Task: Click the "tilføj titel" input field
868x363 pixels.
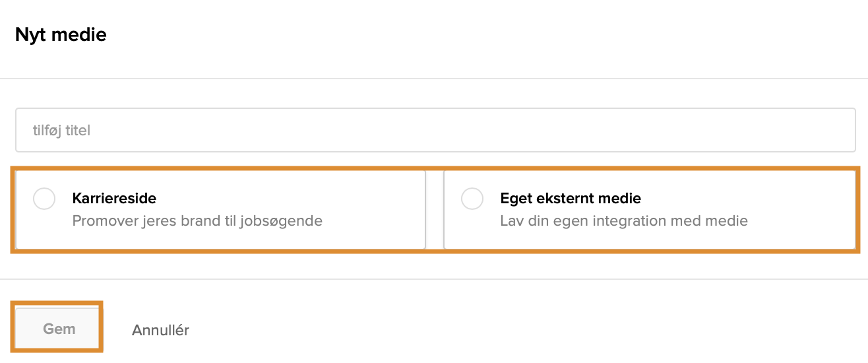Action: coord(435,130)
